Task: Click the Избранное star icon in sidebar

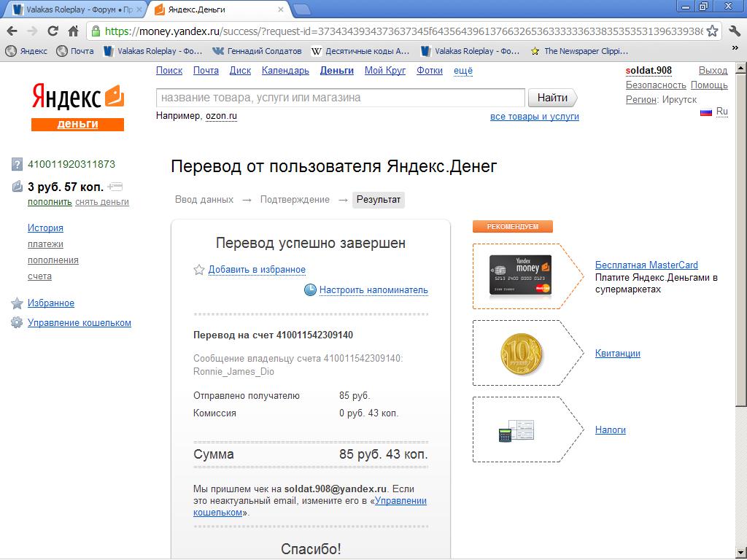Action: (17, 303)
